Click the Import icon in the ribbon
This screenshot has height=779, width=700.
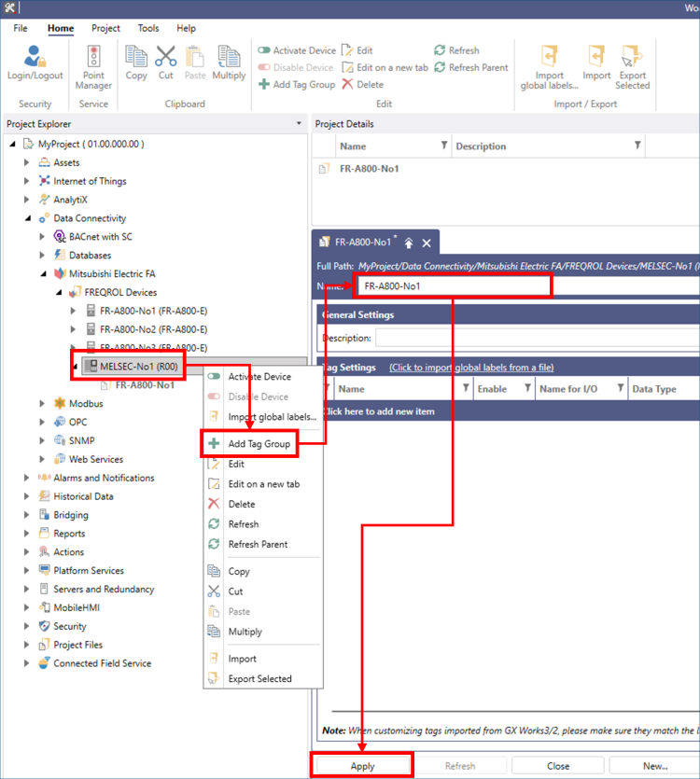596,63
